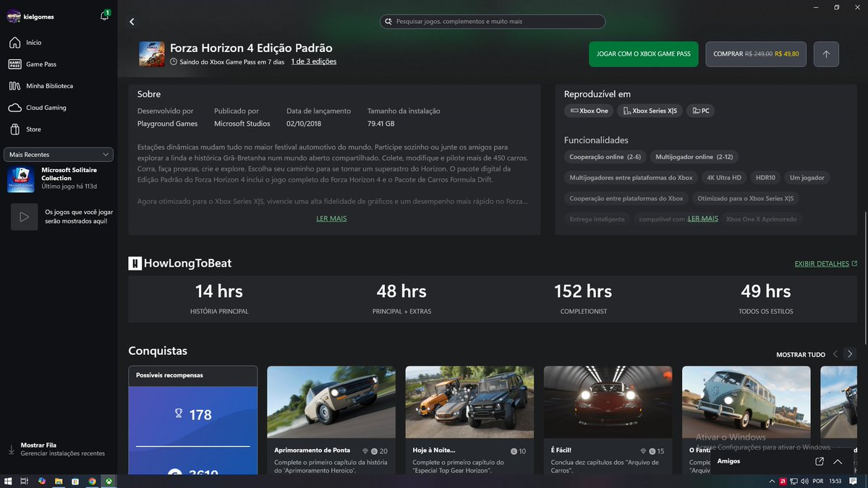
Task: Select the Xbox One platform chip
Action: pyautogui.click(x=589, y=111)
